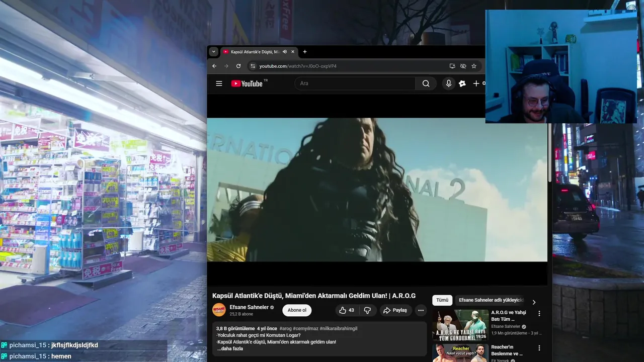Image resolution: width=644 pixels, height=362 pixels.
Task: Click the video player to pause
Action: pos(377,190)
